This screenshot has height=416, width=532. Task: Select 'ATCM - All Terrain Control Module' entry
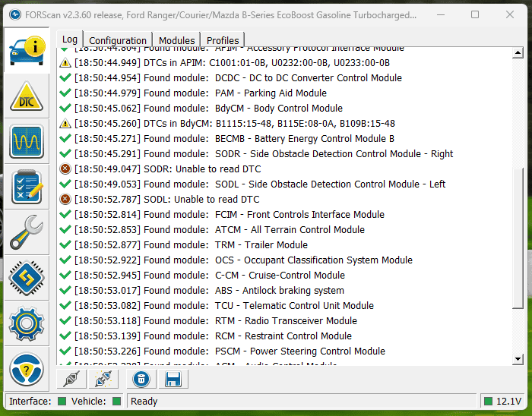pyautogui.click(x=220, y=230)
